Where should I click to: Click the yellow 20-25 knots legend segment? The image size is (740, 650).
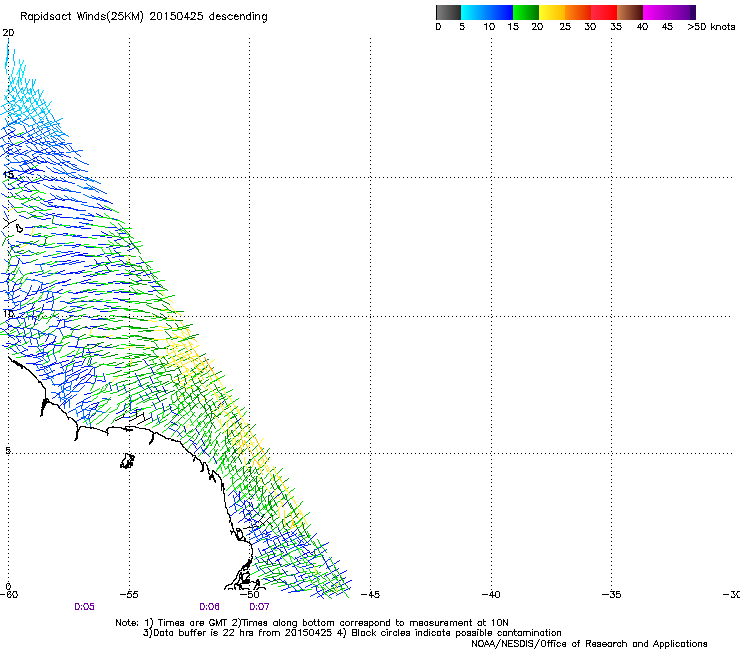(552, 12)
